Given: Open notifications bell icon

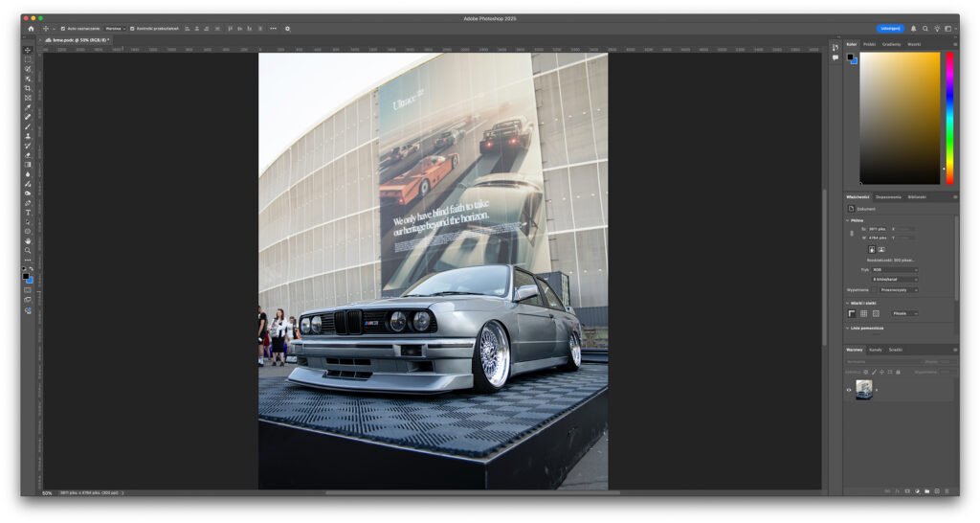Looking at the screenshot, I should [x=913, y=29].
